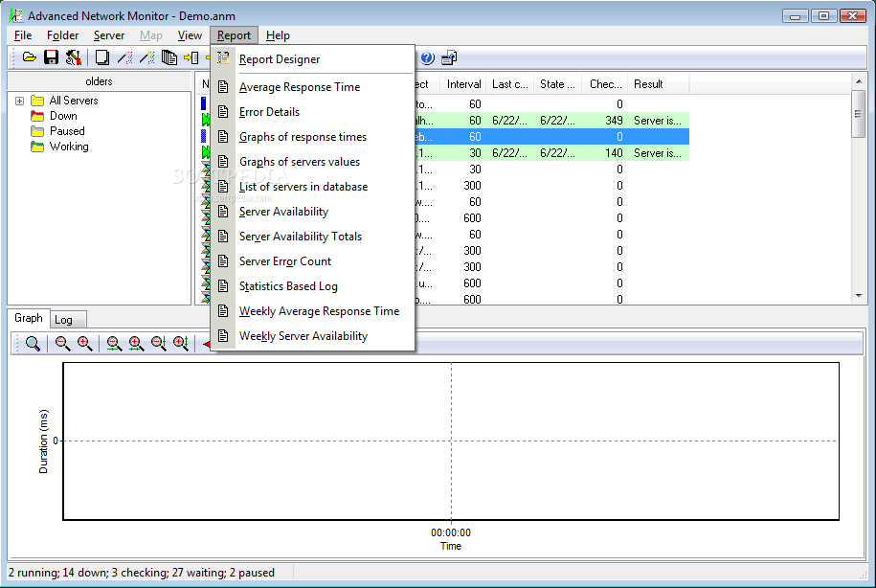This screenshot has width=876, height=588.
Task: Click the zoom in magnifier icon
Action: pos(85,343)
